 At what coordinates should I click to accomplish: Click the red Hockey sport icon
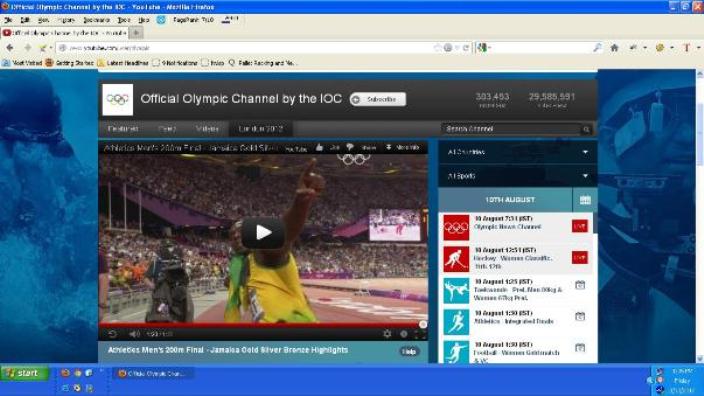click(x=456, y=259)
